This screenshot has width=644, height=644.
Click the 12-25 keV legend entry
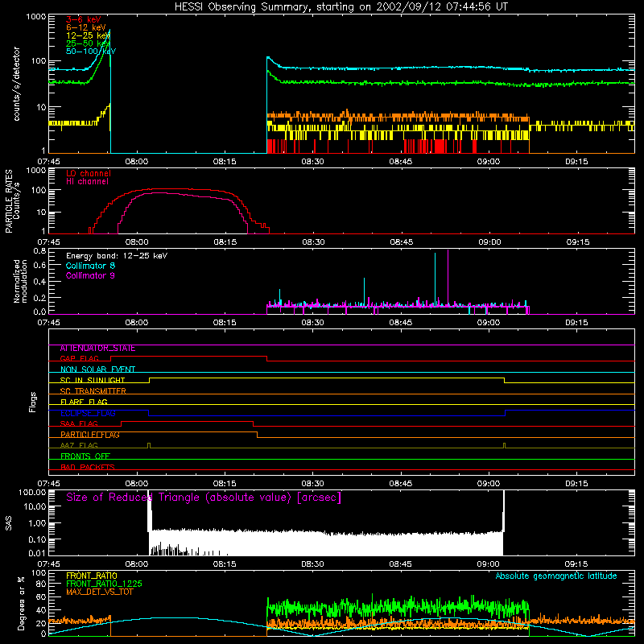click(88, 35)
